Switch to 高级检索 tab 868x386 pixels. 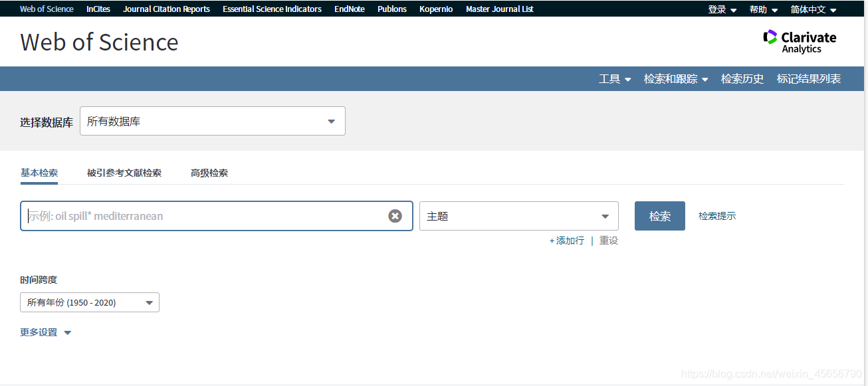pyautogui.click(x=209, y=173)
